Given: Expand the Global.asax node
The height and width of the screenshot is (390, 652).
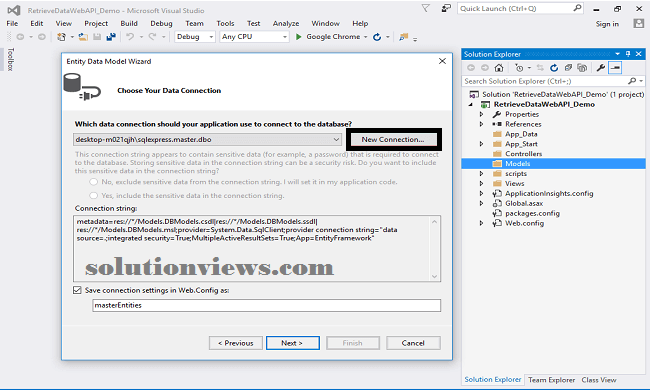Looking at the screenshot, I should click(482, 204).
